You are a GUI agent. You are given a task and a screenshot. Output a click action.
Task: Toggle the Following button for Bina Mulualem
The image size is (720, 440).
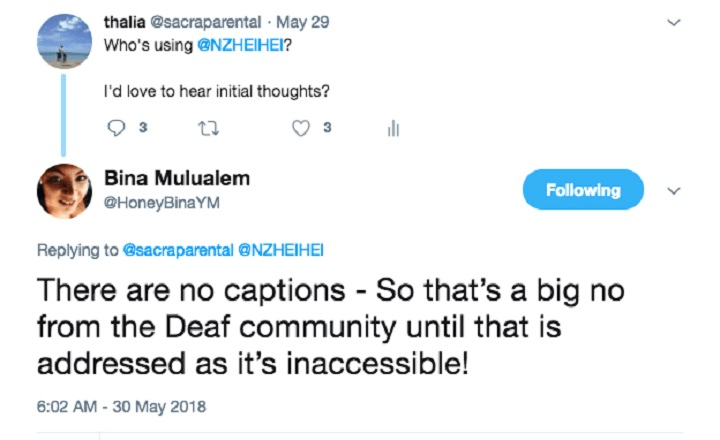click(583, 190)
